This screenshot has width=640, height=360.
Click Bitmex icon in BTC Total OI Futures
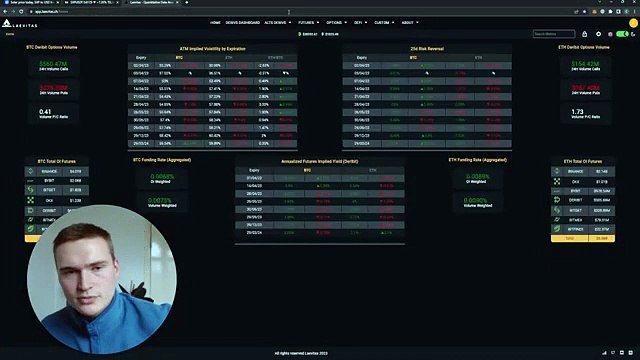point(30,220)
